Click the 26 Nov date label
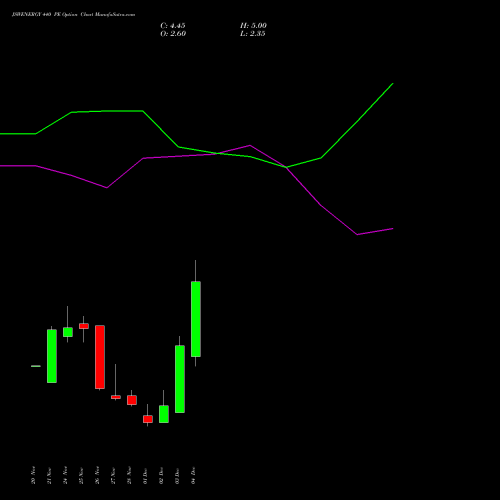Viewport: 500px width, 500px height. (x=97, y=475)
